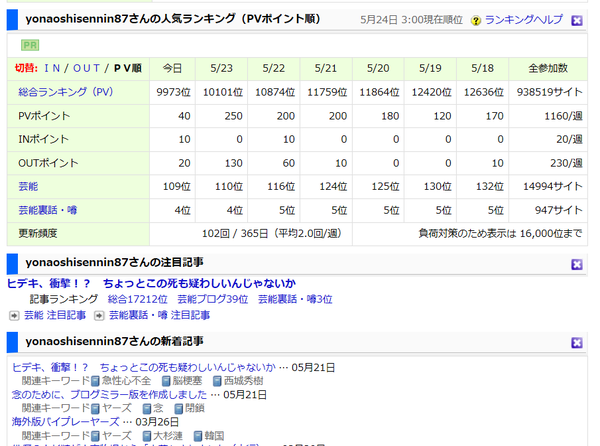
Task: Select today's overall rank 9973位 cell
Action: pyautogui.click(x=173, y=92)
